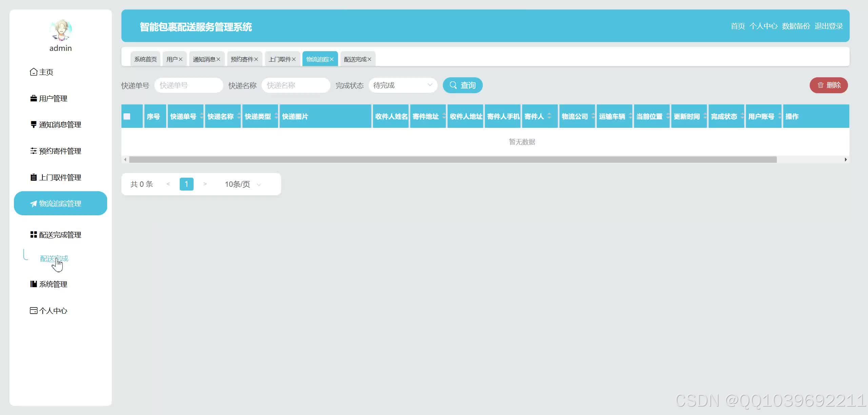Switch to the 系统首页 tab
868x415 pixels.
pyautogui.click(x=145, y=59)
